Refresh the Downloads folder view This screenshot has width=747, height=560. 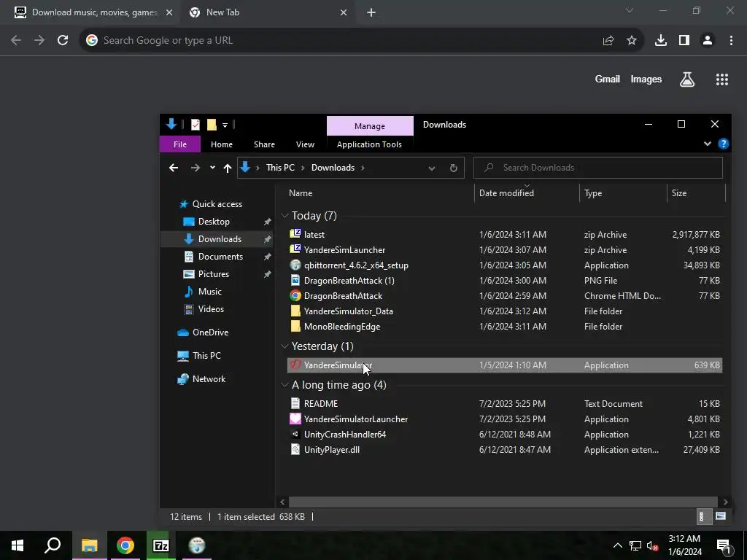coord(454,168)
